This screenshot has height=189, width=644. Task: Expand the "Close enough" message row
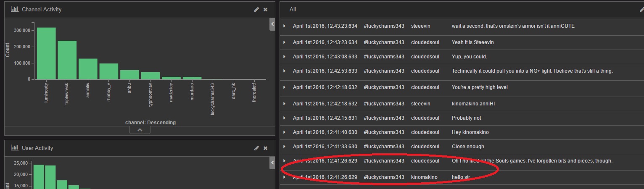point(285,147)
